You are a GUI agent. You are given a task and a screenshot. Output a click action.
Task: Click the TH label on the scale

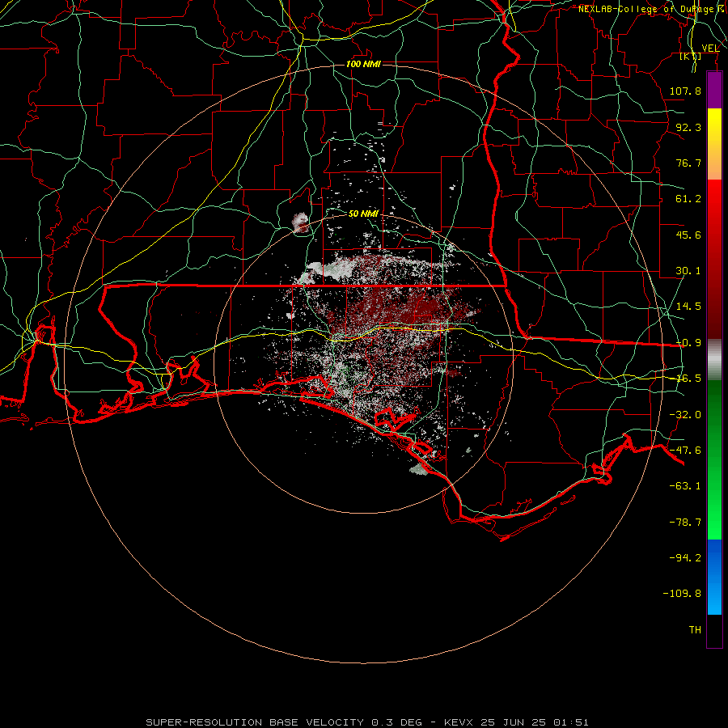695,630
